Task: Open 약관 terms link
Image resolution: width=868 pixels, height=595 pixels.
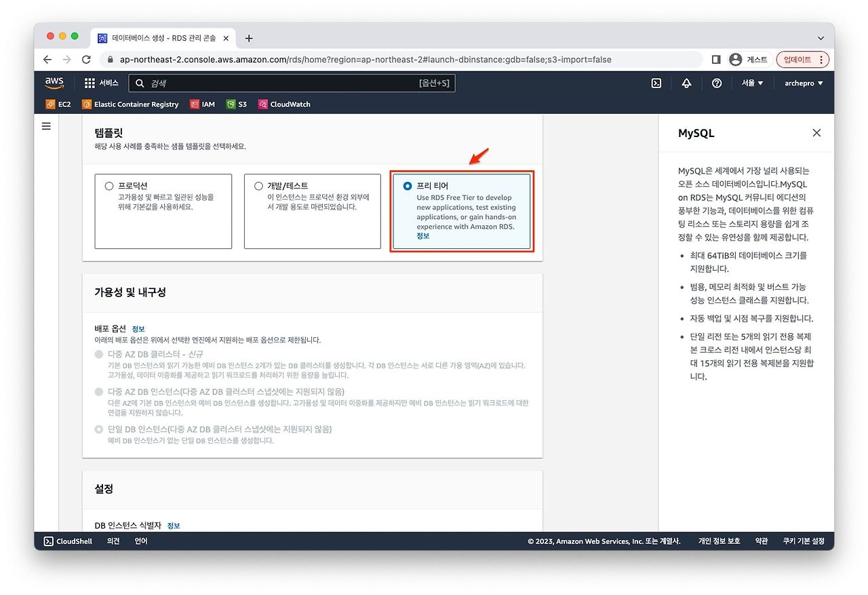Action: [762, 541]
